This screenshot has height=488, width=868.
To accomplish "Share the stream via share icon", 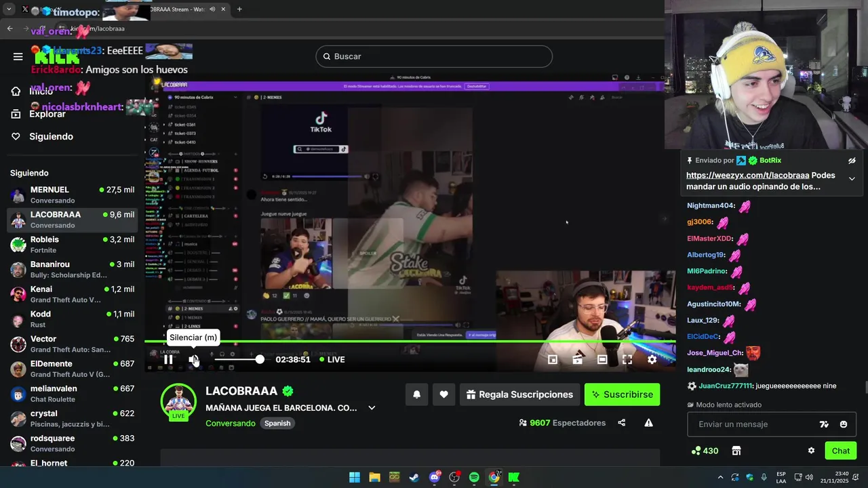I will click(622, 423).
